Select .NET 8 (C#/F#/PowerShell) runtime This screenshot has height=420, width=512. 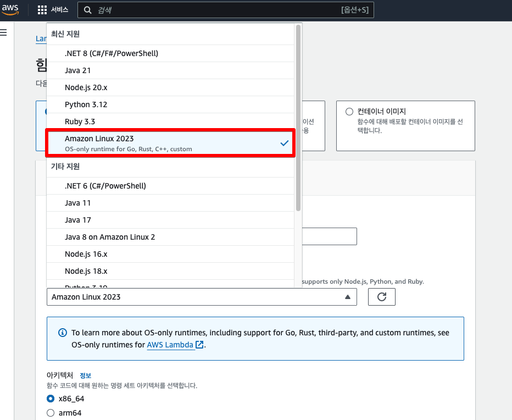170,53
